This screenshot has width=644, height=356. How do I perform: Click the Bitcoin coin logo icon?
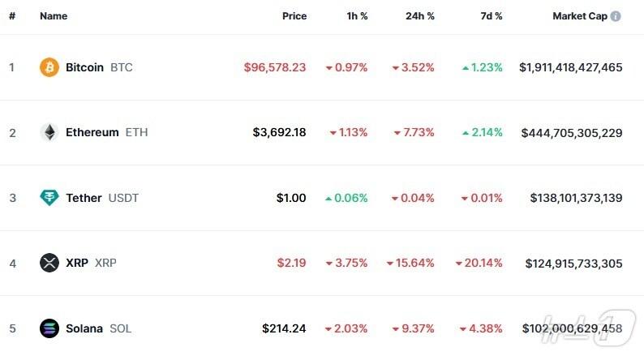(49, 67)
